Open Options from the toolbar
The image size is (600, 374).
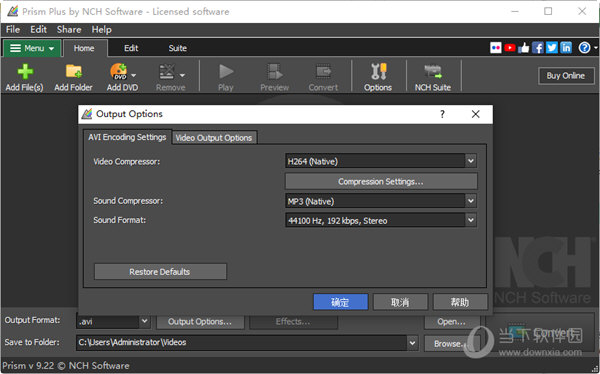coord(378,77)
